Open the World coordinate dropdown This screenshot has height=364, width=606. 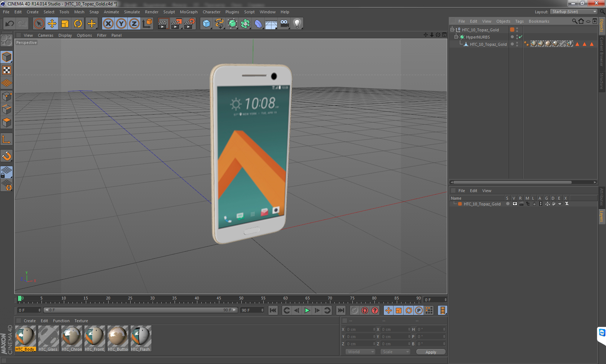360,352
